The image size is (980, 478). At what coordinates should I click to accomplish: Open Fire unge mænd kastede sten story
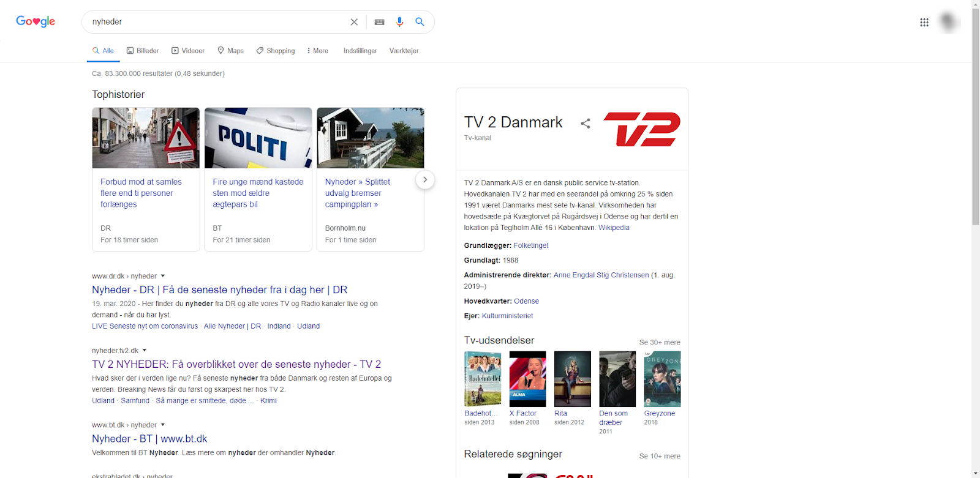coord(258,193)
